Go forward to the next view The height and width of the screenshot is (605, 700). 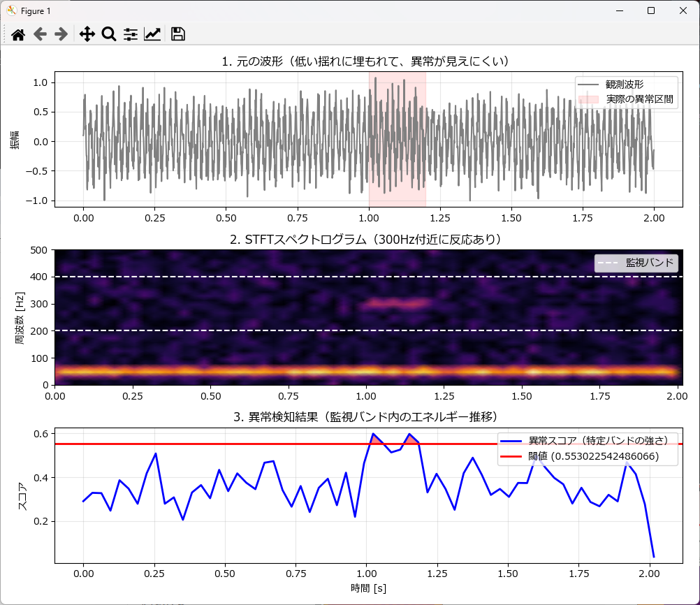coord(61,34)
